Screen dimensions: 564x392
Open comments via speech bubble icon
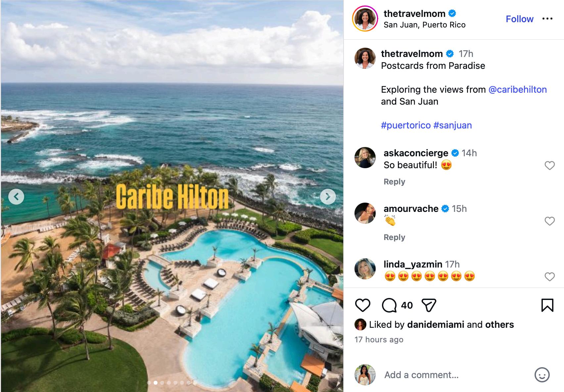(389, 305)
